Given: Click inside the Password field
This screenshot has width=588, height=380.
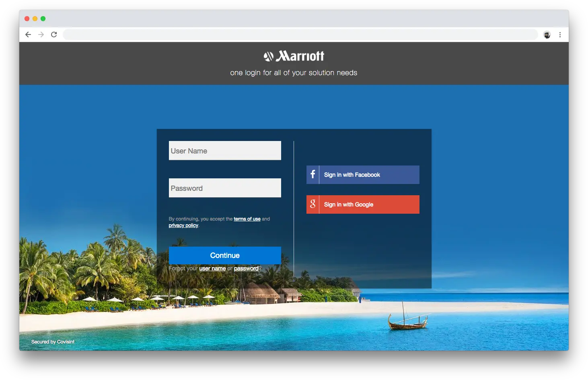Looking at the screenshot, I should [225, 188].
